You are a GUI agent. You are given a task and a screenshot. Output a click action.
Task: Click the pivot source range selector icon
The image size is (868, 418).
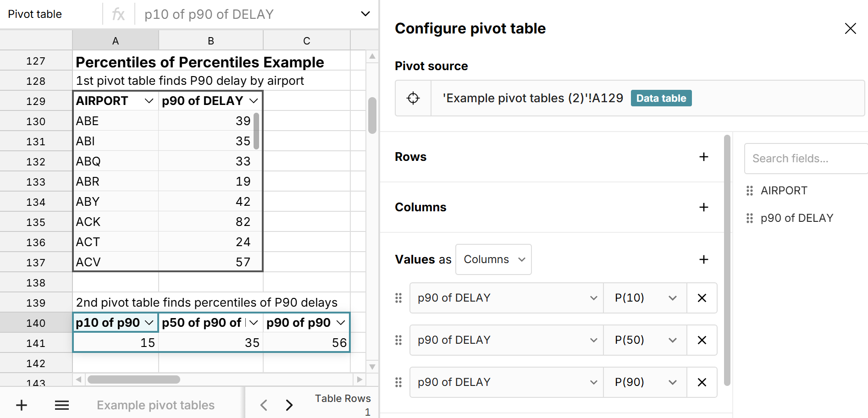pyautogui.click(x=413, y=98)
